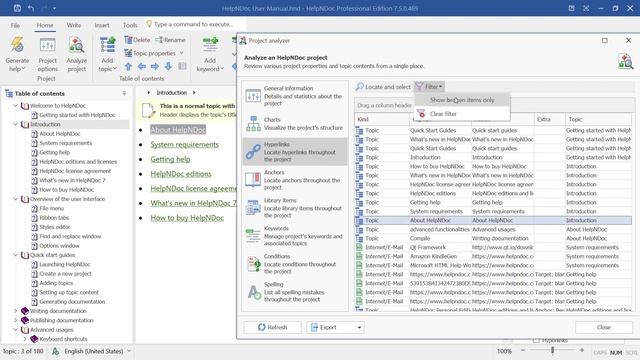Click Close button in Project analyzer
The image size is (640, 360).
[604, 327]
